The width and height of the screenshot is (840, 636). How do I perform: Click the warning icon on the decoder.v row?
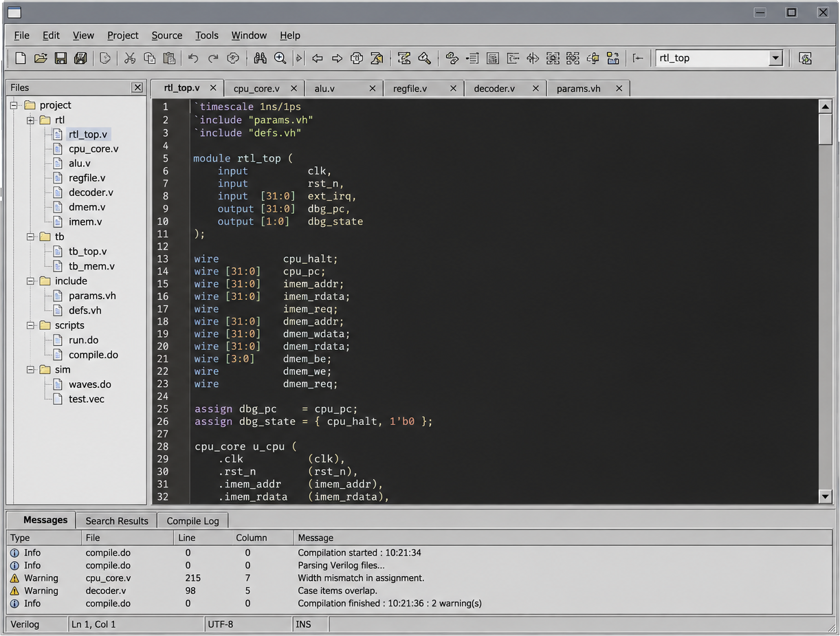click(15, 591)
